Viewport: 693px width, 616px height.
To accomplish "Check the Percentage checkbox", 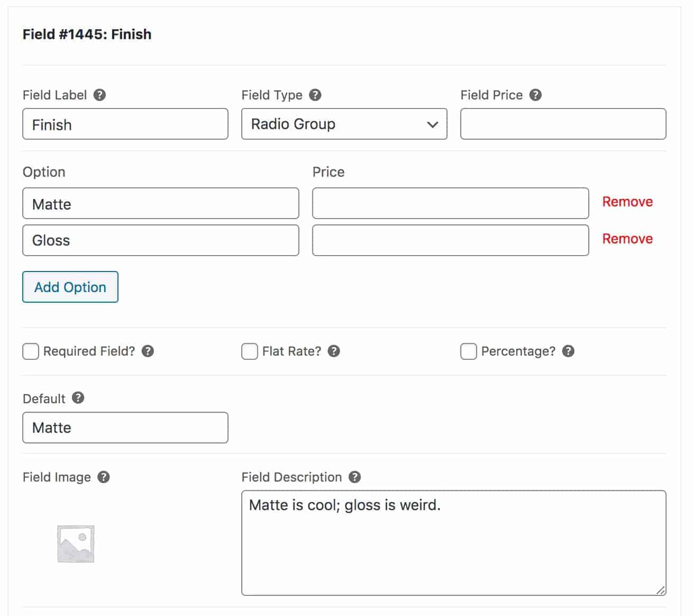I will (469, 351).
